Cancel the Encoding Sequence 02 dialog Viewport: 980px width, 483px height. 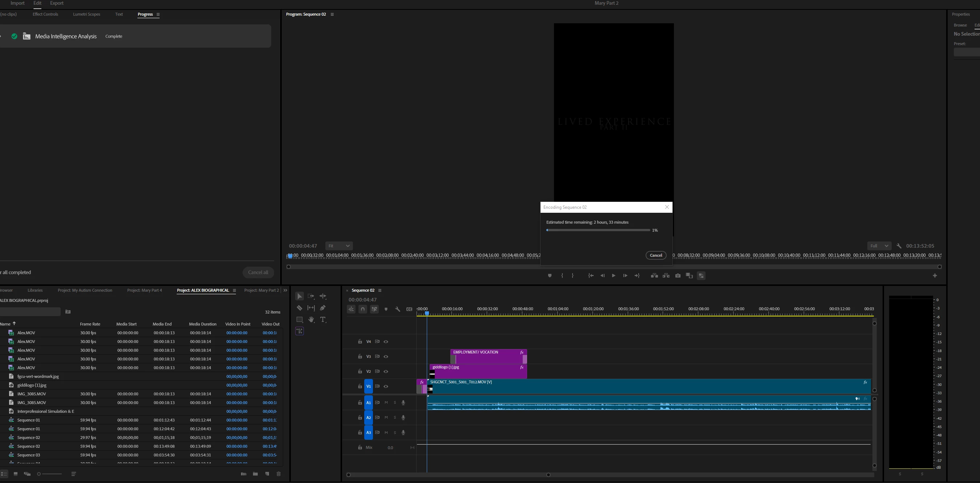click(x=655, y=255)
